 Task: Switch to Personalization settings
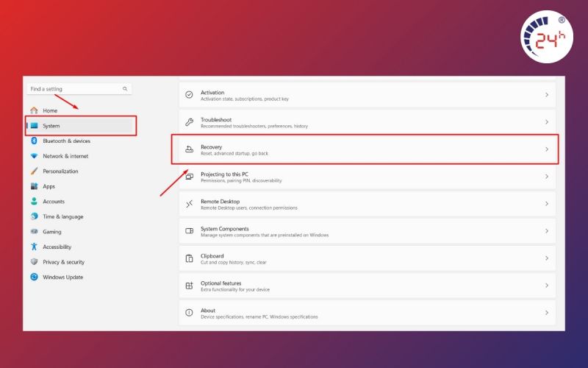(x=60, y=171)
